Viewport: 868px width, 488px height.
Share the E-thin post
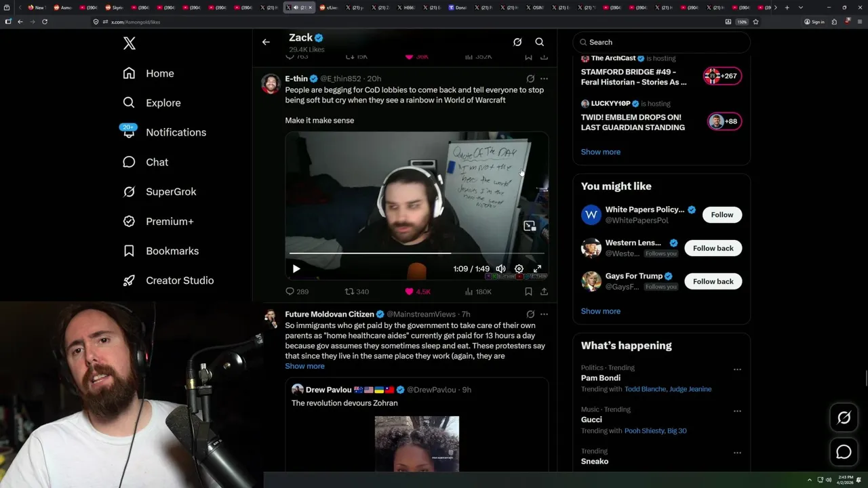pyautogui.click(x=544, y=291)
